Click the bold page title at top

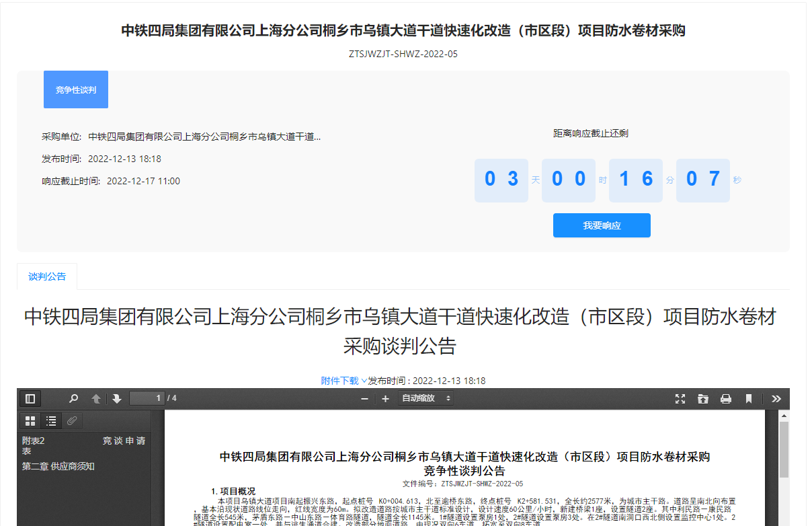coord(403,30)
